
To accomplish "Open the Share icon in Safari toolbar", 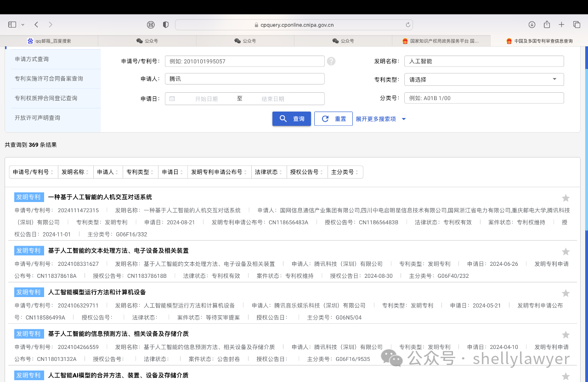I will [547, 24].
